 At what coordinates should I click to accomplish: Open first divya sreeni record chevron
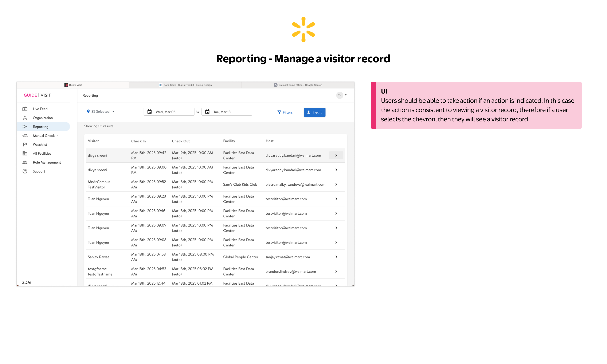click(336, 155)
